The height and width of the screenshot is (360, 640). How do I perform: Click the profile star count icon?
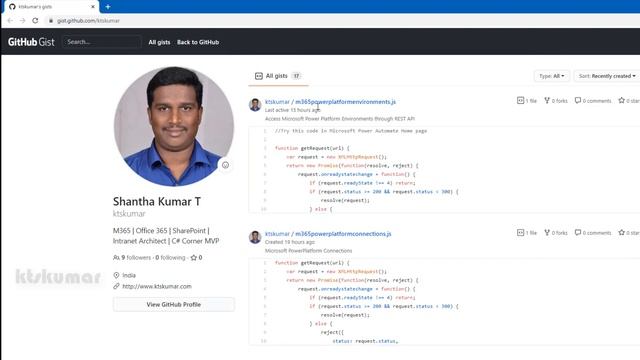tap(193, 258)
